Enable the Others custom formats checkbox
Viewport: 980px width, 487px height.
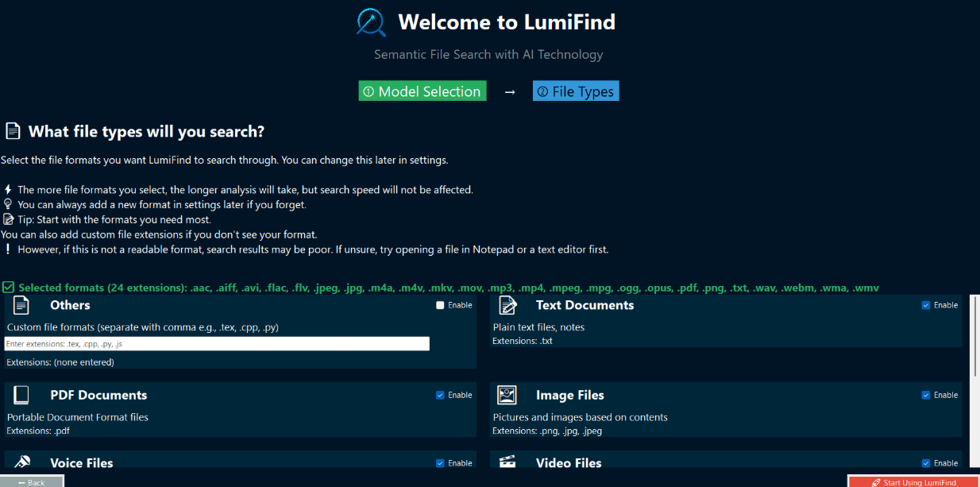pyautogui.click(x=440, y=305)
